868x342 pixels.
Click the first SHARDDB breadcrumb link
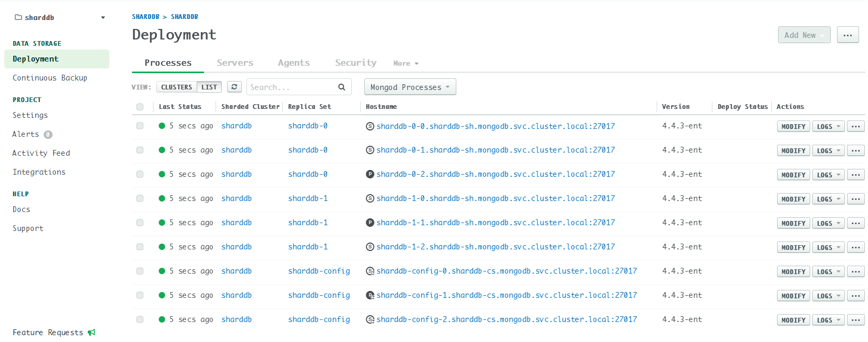[146, 17]
